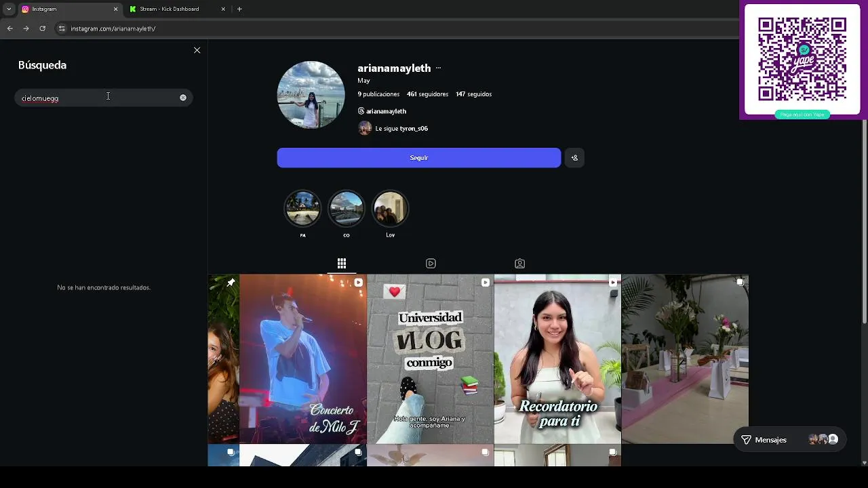Open the Universidad VLOG conmigo post
This screenshot has width=868, height=488.
[x=430, y=359]
